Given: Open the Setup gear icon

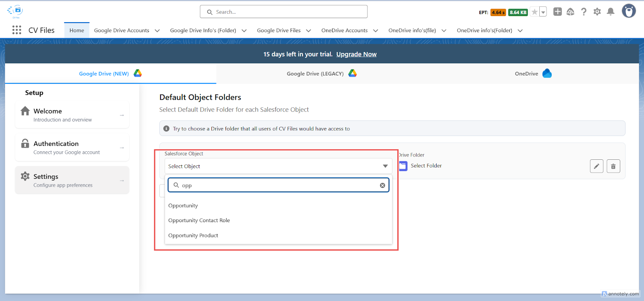Looking at the screenshot, I should pyautogui.click(x=597, y=12).
